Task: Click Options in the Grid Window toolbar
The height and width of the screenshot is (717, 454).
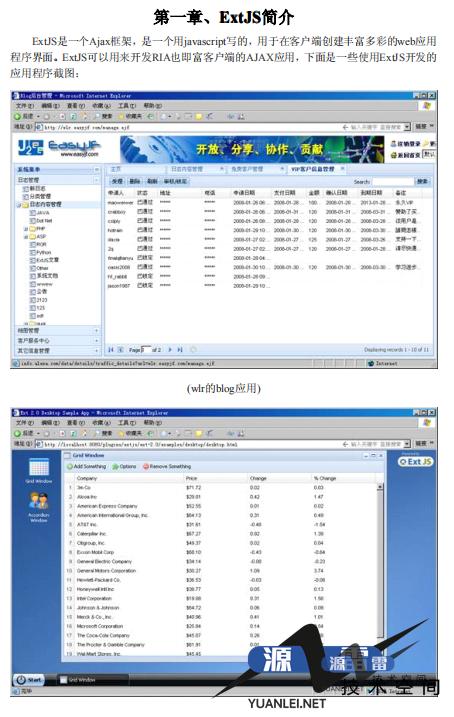Action: click(x=124, y=466)
